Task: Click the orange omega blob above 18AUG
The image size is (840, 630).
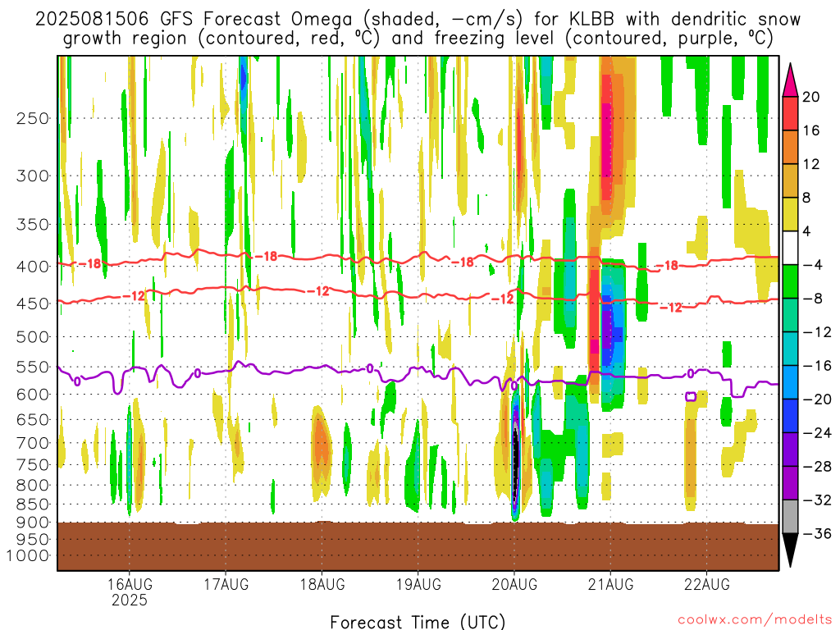Action: point(321,442)
